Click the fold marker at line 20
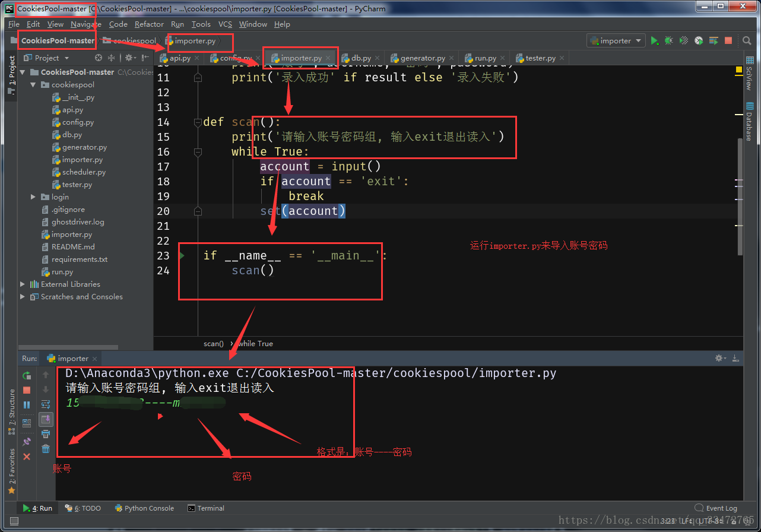This screenshot has height=532, width=761. (198, 211)
